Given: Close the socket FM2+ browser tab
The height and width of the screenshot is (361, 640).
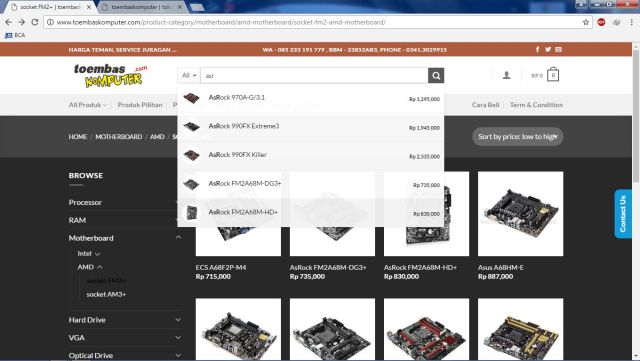Looking at the screenshot, I should [x=89, y=7].
